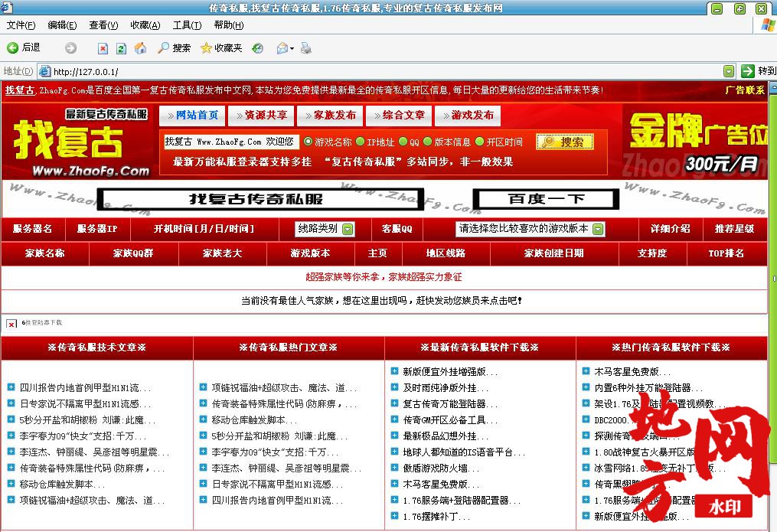Viewport: 777px width, 532px height.
Task: Click the page icon in the address bar
Action: pyautogui.click(x=44, y=71)
